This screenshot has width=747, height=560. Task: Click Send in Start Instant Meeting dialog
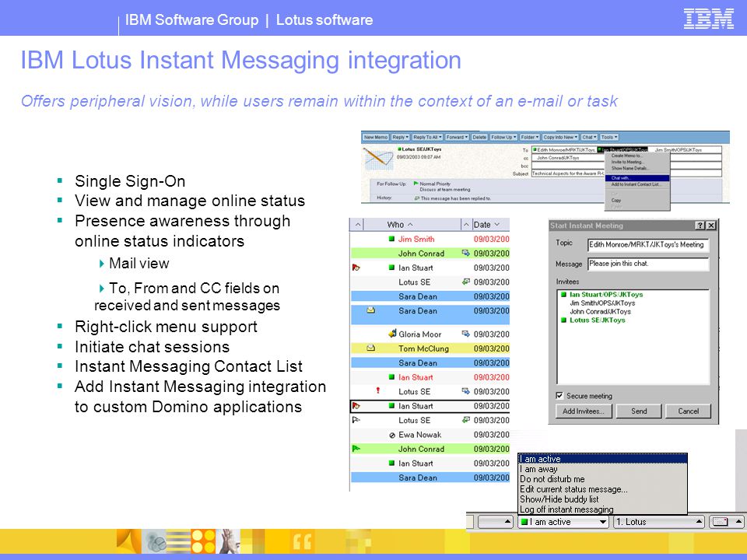[639, 411]
